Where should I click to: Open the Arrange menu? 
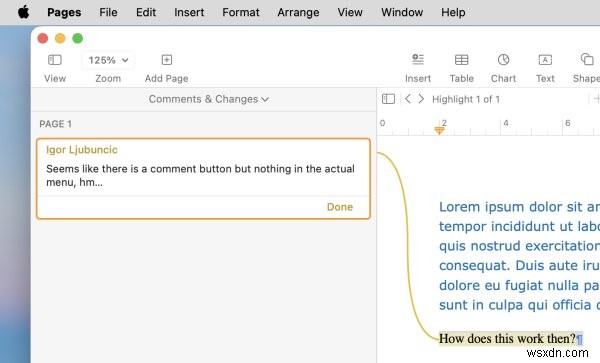coord(298,12)
